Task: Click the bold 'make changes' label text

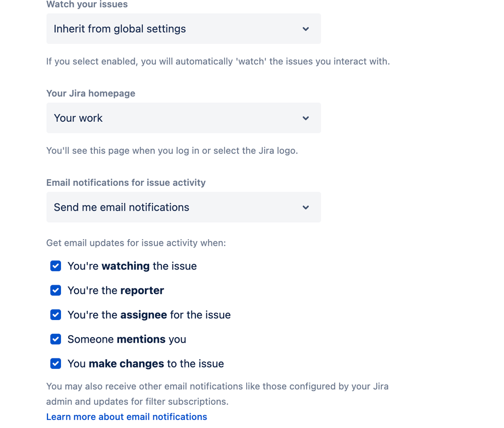Action: click(x=126, y=363)
